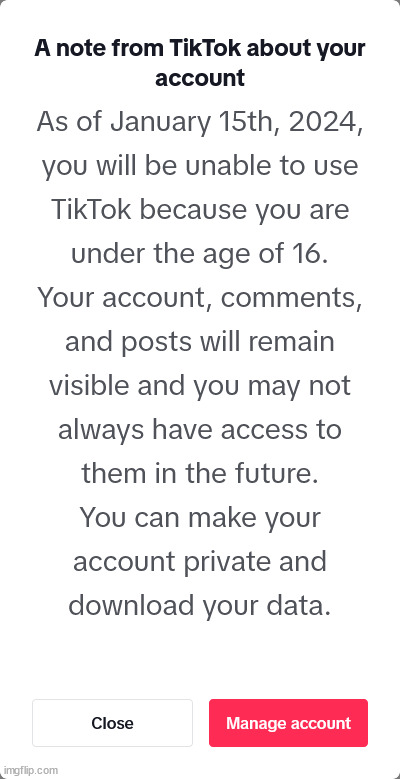Click the phrase 'because you are'

click(244, 210)
